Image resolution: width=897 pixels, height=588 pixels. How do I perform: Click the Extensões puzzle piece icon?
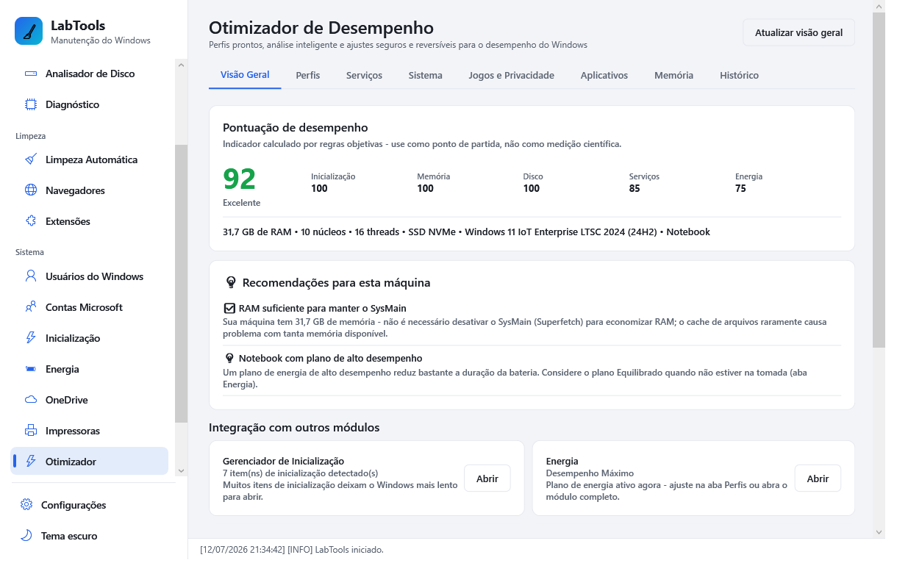(x=31, y=221)
